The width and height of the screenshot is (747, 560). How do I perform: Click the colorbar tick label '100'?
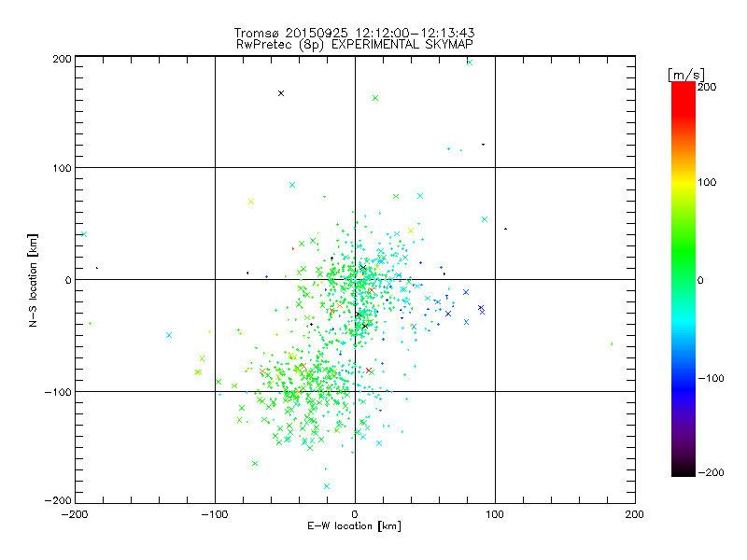(x=707, y=182)
